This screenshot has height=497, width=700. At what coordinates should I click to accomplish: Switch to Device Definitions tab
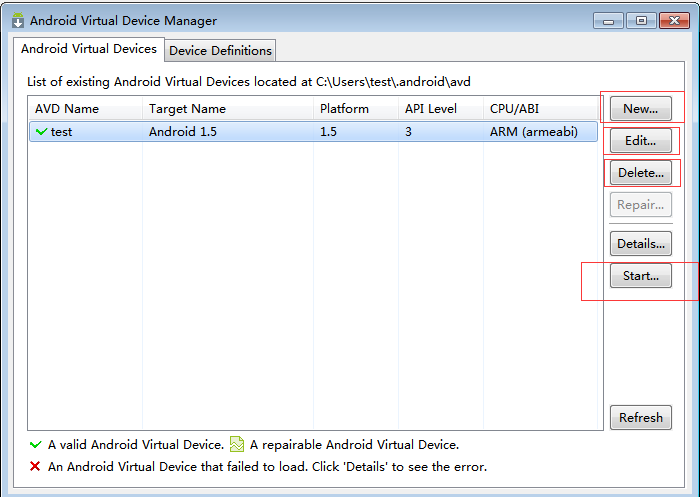[x=220, y=50]
